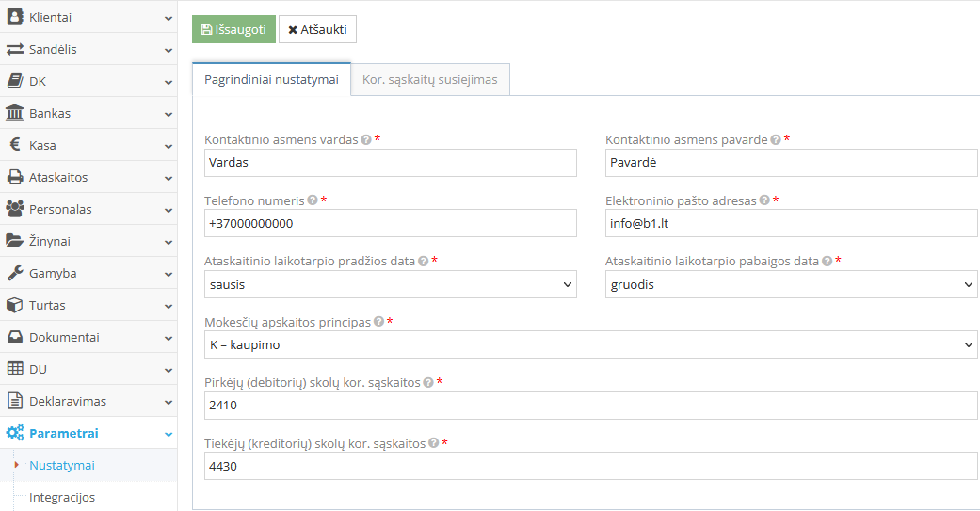Click the Turtas cube icon

[15, 305]
